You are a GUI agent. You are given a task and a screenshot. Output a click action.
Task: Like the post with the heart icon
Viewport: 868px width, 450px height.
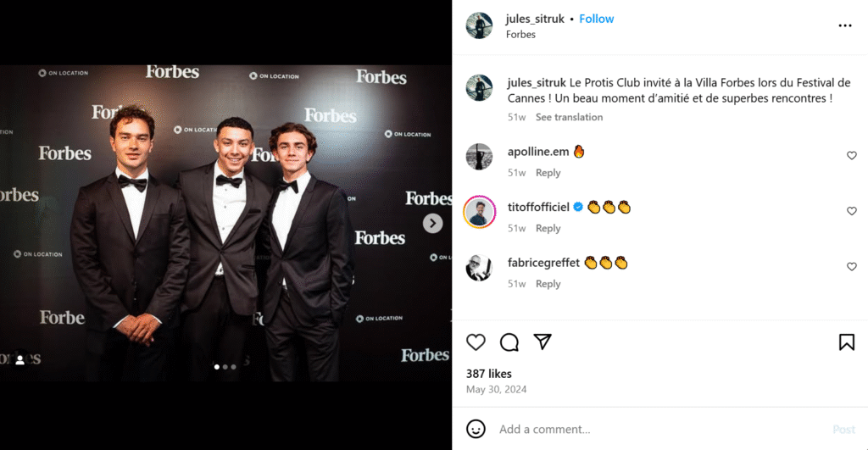476,342
